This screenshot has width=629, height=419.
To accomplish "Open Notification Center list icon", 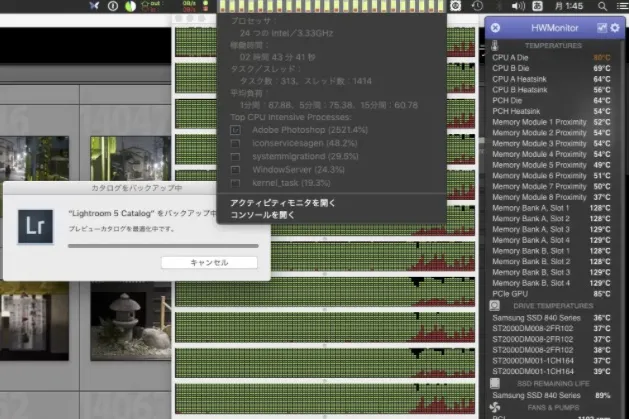I will [x=622, y=6].
